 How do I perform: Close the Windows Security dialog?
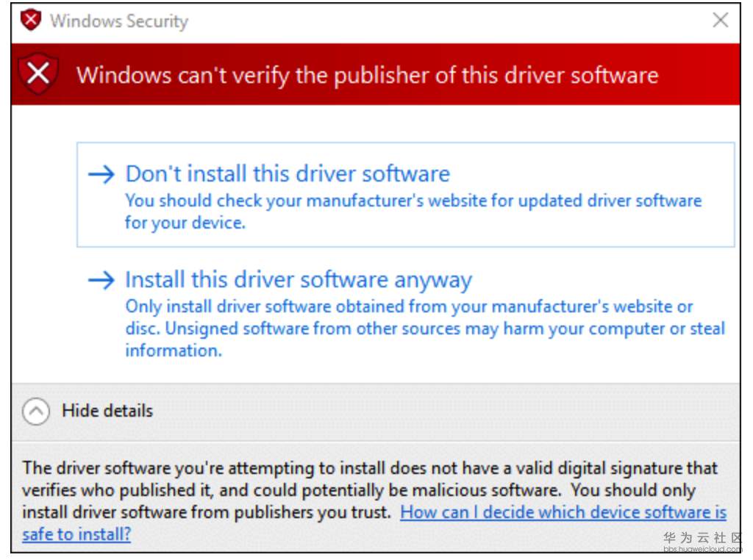pyautogui.click(x=721, y=21)
